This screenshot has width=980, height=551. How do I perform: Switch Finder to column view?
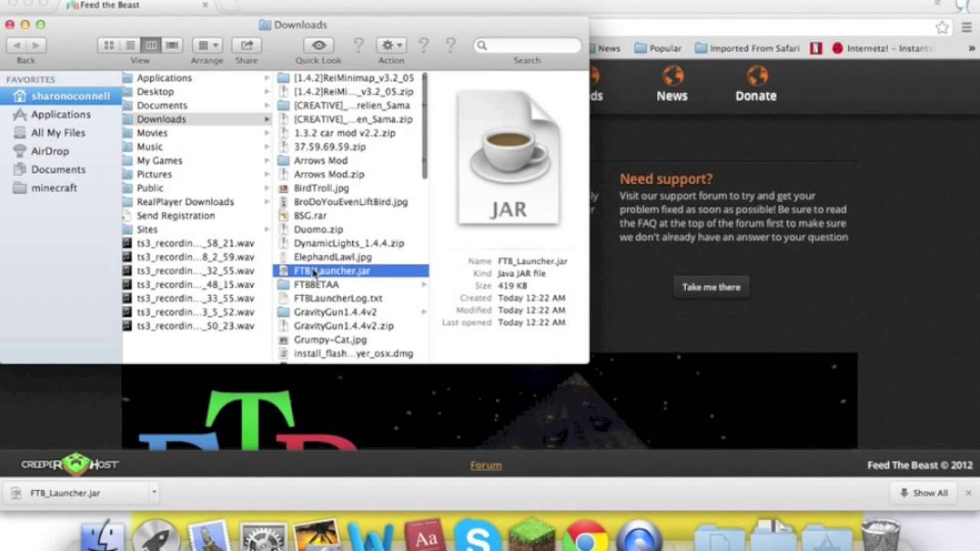tap(151, 46)
